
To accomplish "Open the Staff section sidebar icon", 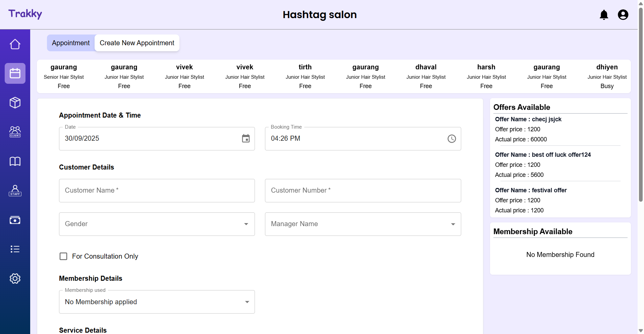I will pos(15,191).
